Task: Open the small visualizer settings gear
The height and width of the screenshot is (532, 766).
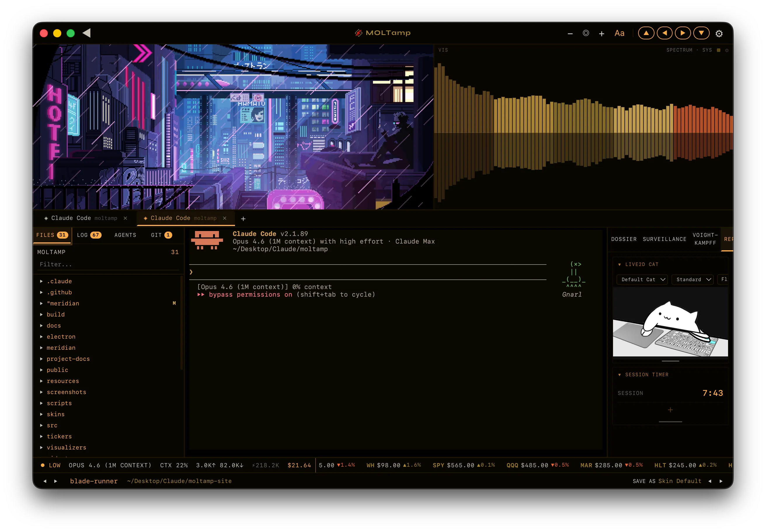Action: click(x=727, y=50)
